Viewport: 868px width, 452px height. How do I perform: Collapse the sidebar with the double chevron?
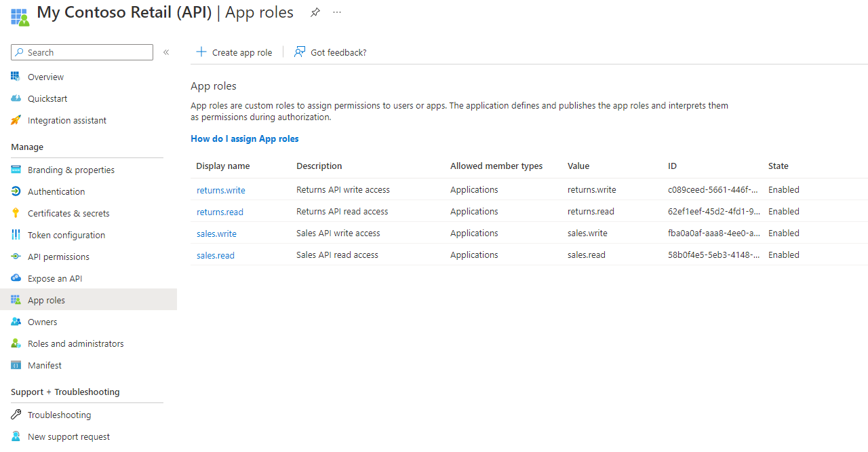click(x=166, y=52)
